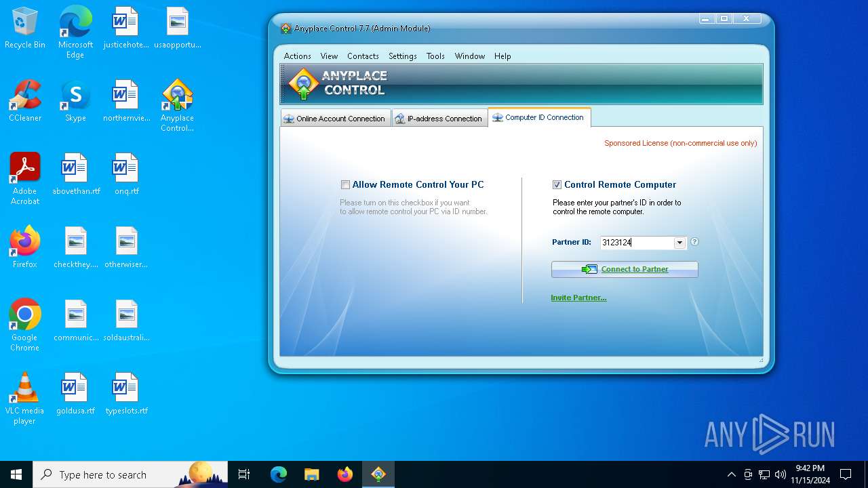Open VLC media player shortcut
Screen dimensions: 868x488
pos(25,399)
